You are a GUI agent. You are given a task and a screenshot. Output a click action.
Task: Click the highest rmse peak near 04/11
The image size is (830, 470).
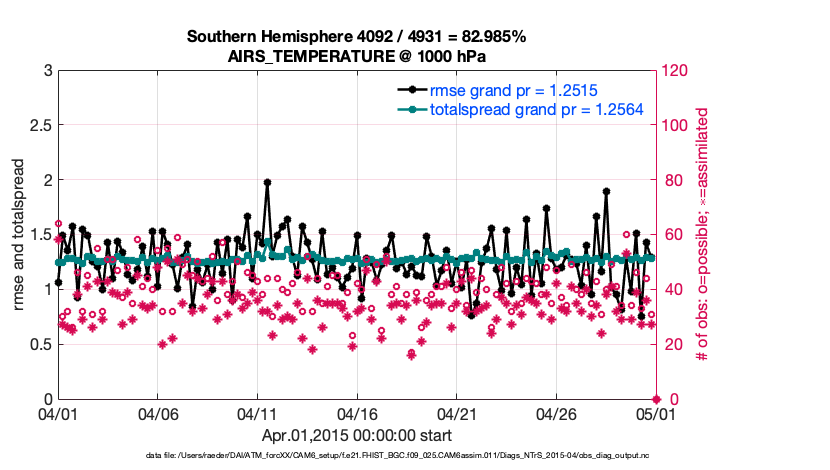tap(267, 183)
